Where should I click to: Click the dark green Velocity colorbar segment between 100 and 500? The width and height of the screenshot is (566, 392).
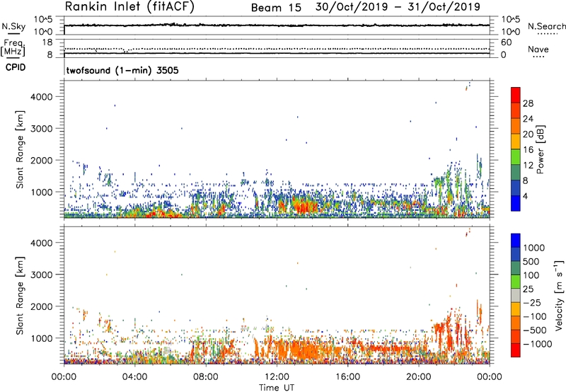pos(516,268)
